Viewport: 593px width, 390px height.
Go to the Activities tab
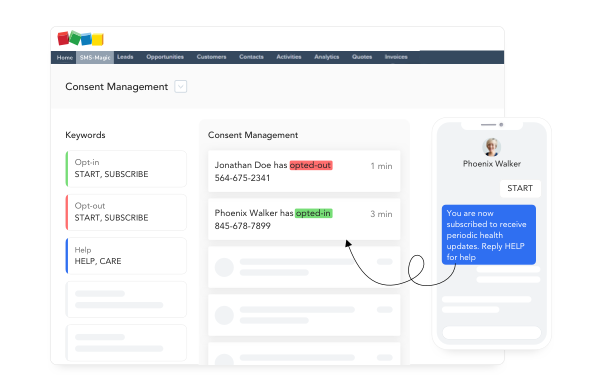(289, 57)
